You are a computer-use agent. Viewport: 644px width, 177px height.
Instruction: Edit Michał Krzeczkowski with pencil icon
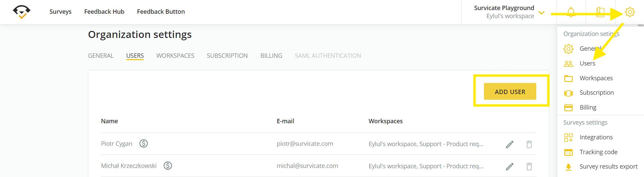pyautogui.click(x=510, y=167)
